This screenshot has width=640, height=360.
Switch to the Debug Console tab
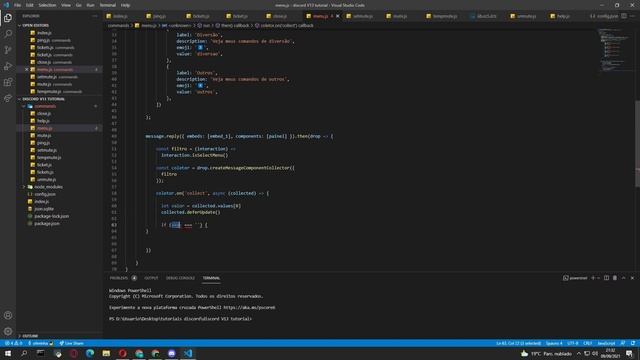(180, 278)
